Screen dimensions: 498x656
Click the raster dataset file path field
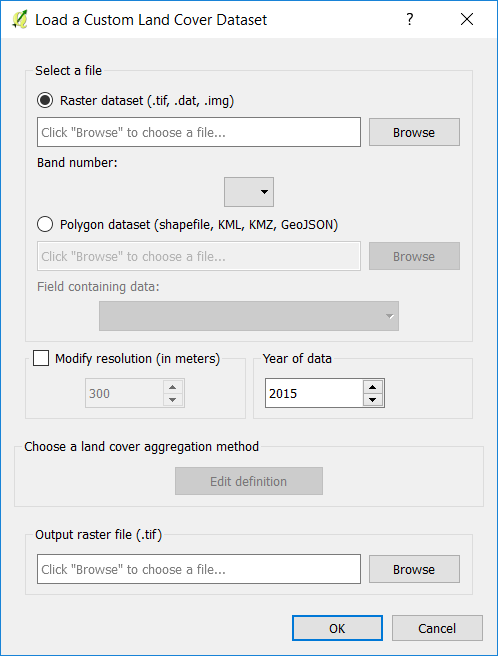pos(199,132)
